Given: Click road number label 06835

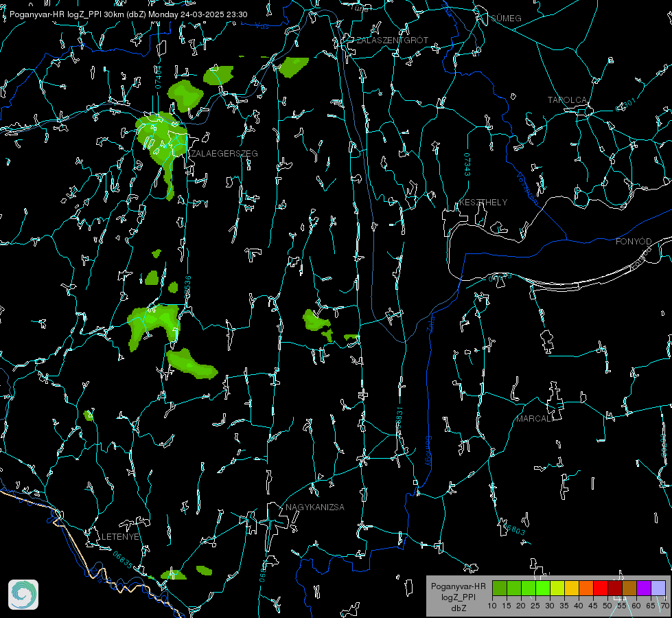Looking at the screenshot, I should (x=123, y=560).
